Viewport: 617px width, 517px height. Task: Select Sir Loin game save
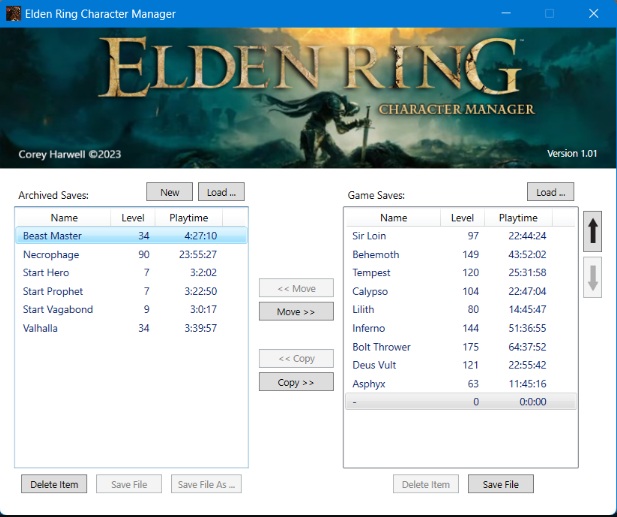461,236
